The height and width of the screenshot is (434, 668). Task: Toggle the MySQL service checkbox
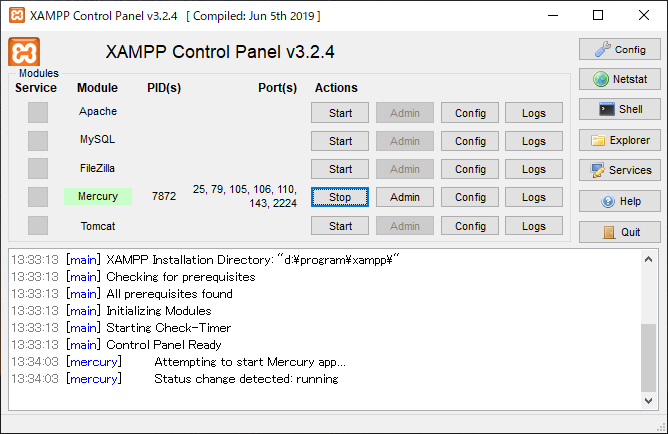pos(37,140)
